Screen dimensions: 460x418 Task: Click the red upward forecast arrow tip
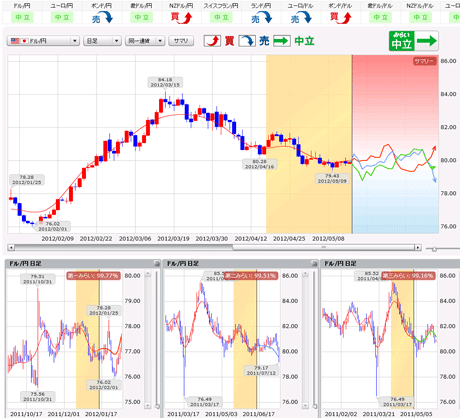pyautogui.click(x=434, y=148)
